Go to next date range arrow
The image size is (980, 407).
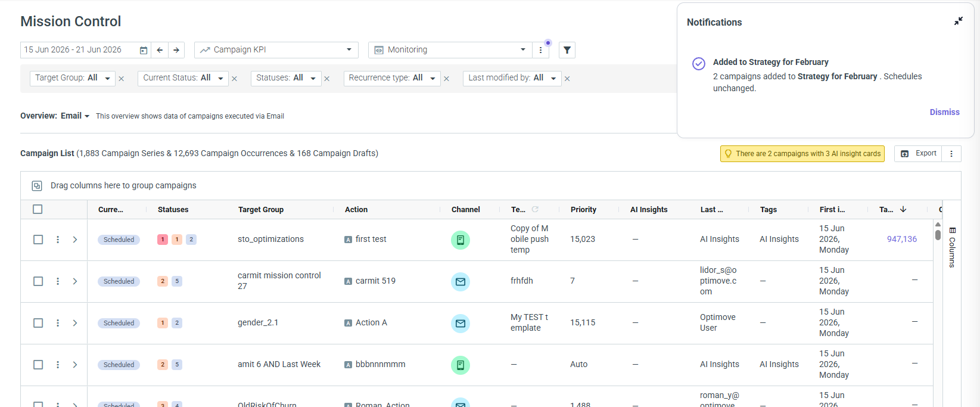tap(176, 50)
